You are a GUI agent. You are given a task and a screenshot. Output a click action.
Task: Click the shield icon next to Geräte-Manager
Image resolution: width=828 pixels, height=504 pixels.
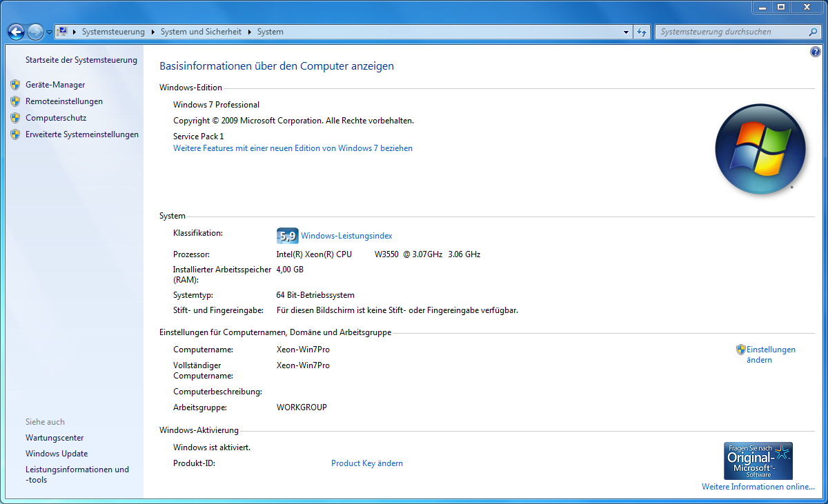point(15,85)
